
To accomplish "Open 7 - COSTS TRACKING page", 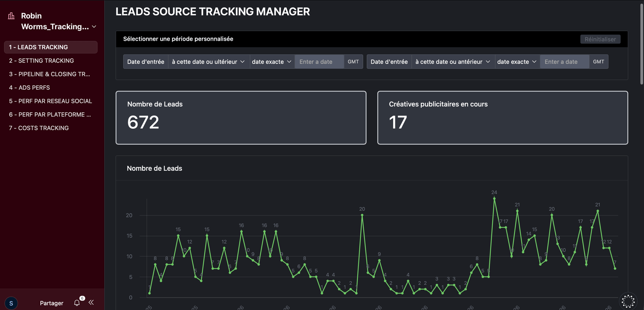I will [39, 128].
